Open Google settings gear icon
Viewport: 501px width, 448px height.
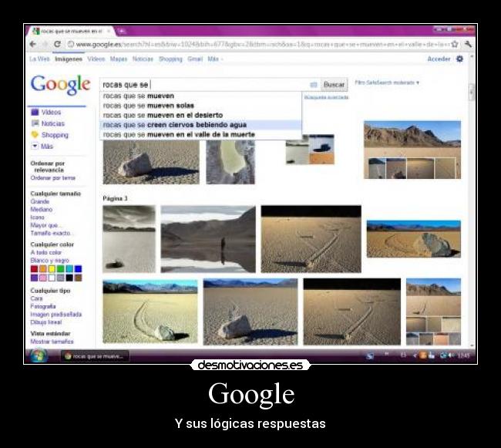(x=460, y=59)
